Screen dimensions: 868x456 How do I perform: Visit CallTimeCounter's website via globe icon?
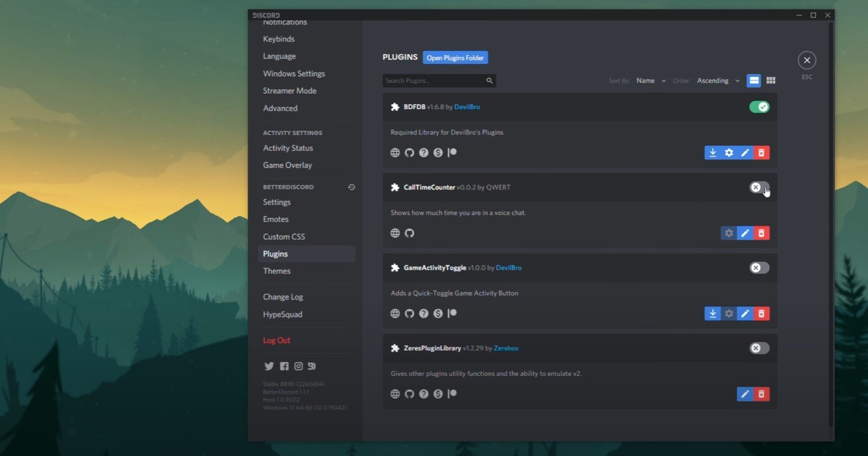pos(395,233)
